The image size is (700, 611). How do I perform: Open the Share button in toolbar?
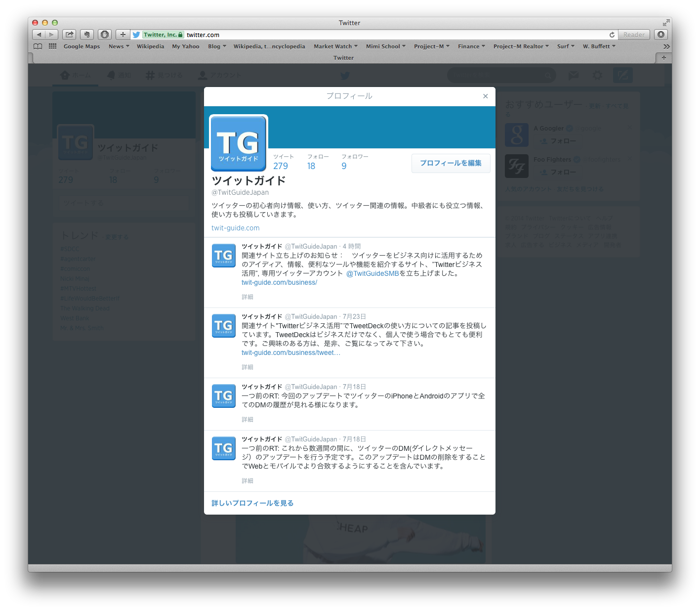coord(69,35)
